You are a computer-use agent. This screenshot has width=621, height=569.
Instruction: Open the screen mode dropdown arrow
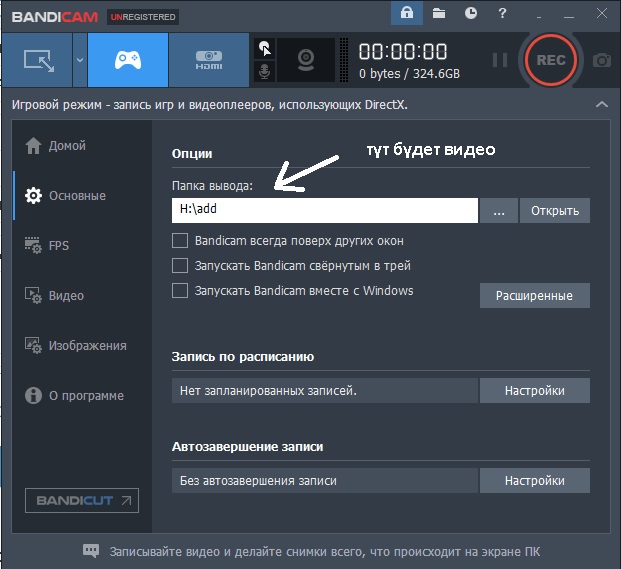pyautogui.click(x=79, y=60)
